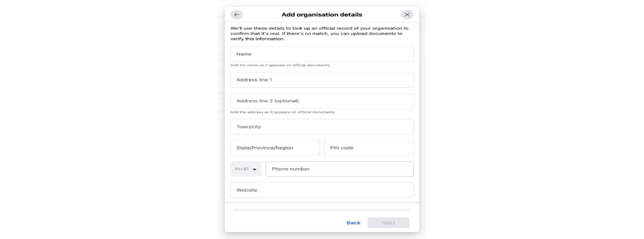
Task: Click the intro paragraph about official record lookup
Action: [319, 34]
